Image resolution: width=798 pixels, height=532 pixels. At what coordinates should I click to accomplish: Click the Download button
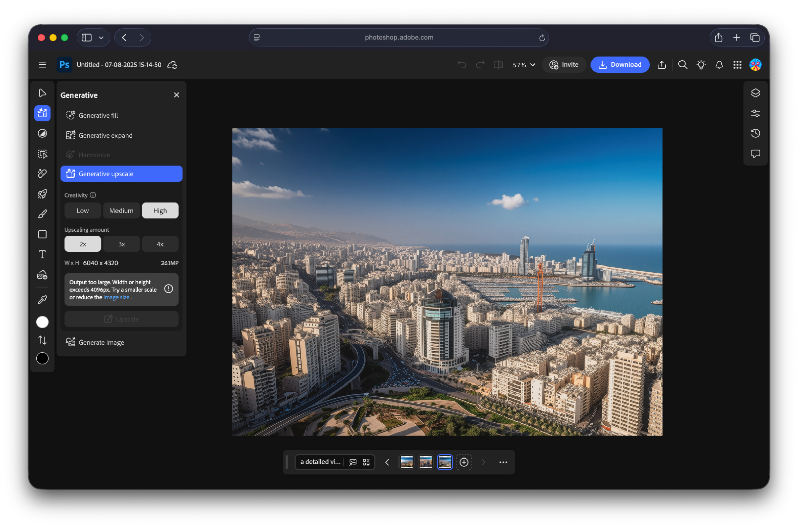tap(620, 65)
